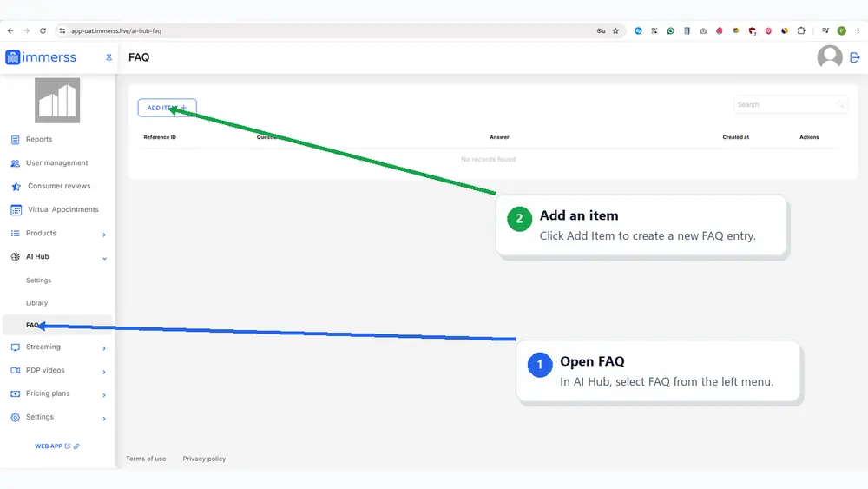This screenshot has width=868, height=489.
Task: Open the site information icon in the address bar
Action: click(62, 31)
